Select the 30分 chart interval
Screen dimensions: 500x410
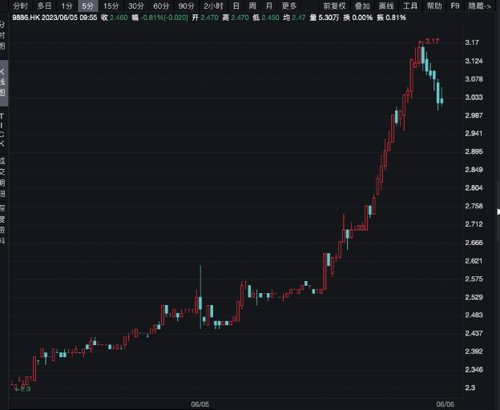click(x=136, y=6)
